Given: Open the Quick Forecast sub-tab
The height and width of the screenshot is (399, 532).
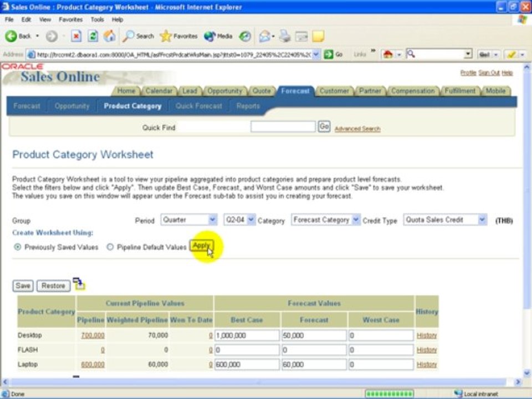Looking at the screenshot, I should point(199,106).
